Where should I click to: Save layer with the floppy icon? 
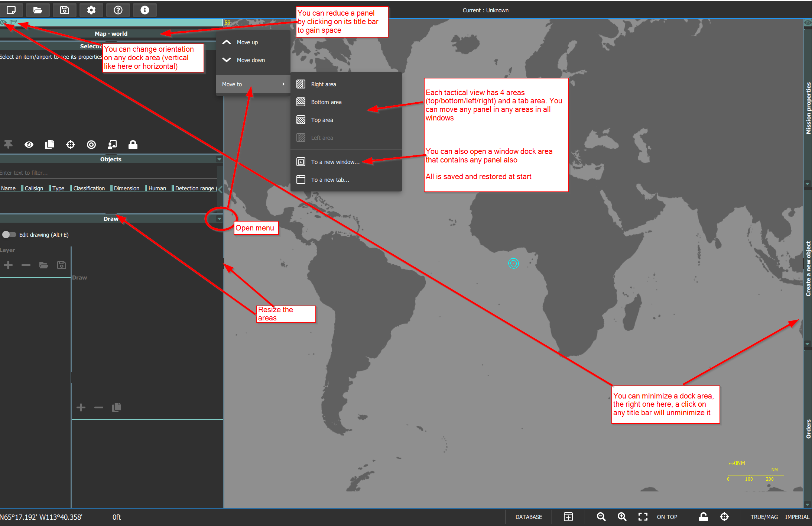(62, 265)
